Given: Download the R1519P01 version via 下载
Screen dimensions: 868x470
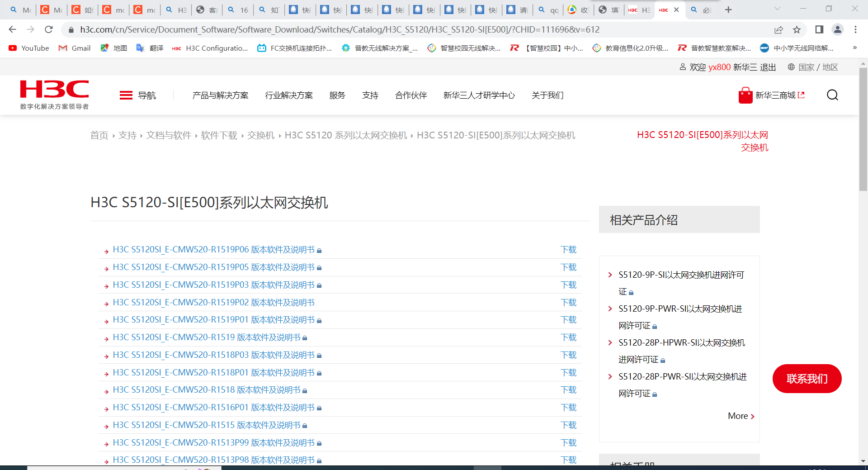Looking at the screenshot, I should point(569,320).
